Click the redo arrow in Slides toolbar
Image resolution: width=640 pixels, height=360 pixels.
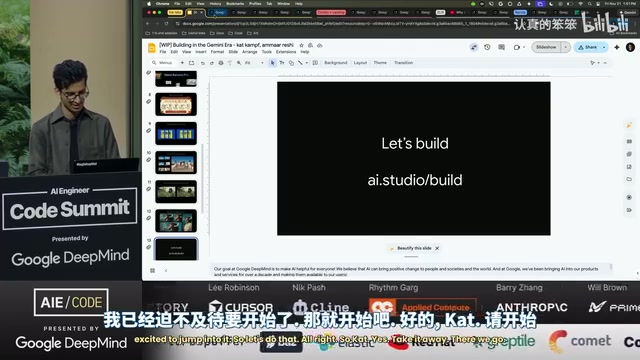[x=211, y=63]
